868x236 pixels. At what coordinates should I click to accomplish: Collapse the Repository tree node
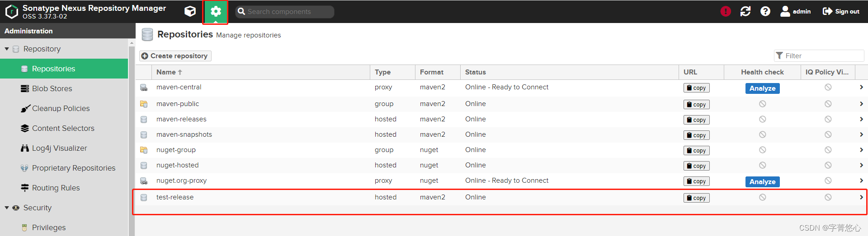pos(7,49)
